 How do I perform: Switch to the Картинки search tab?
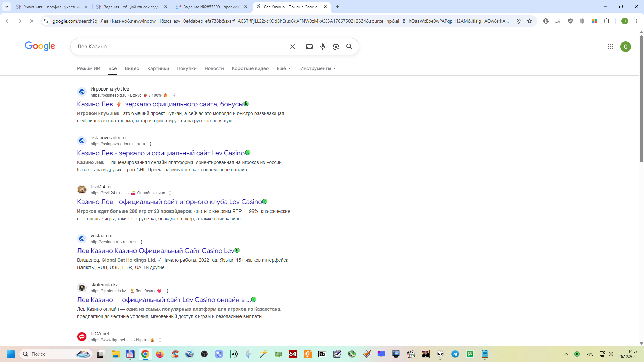(158, 68)
